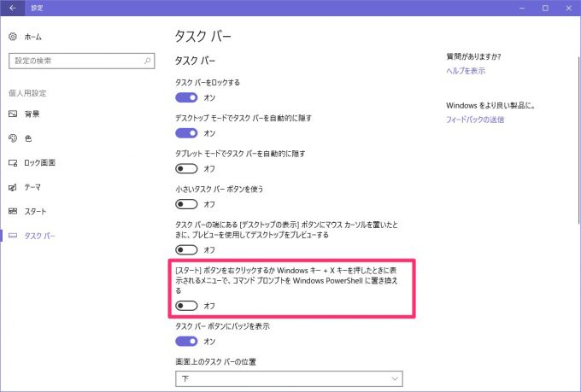Click the 個人用設定 heading text

(27, 93)
